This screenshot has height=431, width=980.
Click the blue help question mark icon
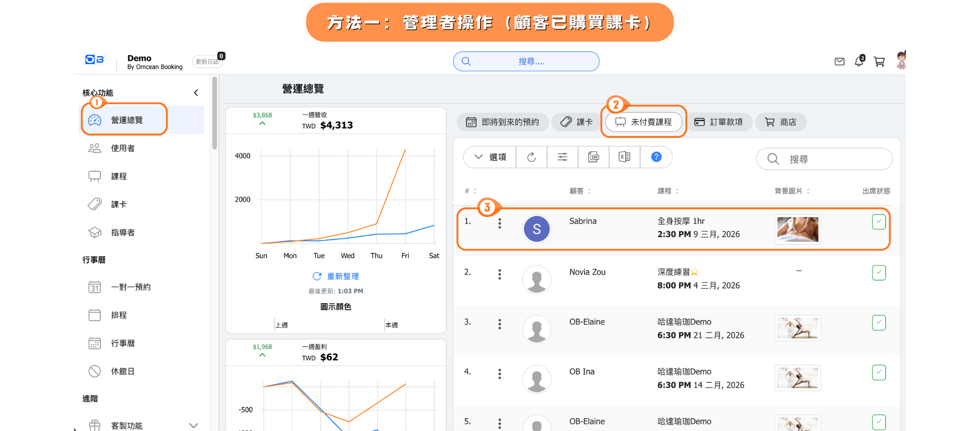click(656, 157)
